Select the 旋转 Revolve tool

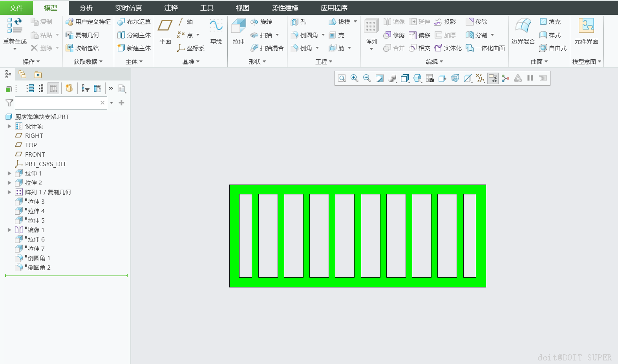point(261,22)
